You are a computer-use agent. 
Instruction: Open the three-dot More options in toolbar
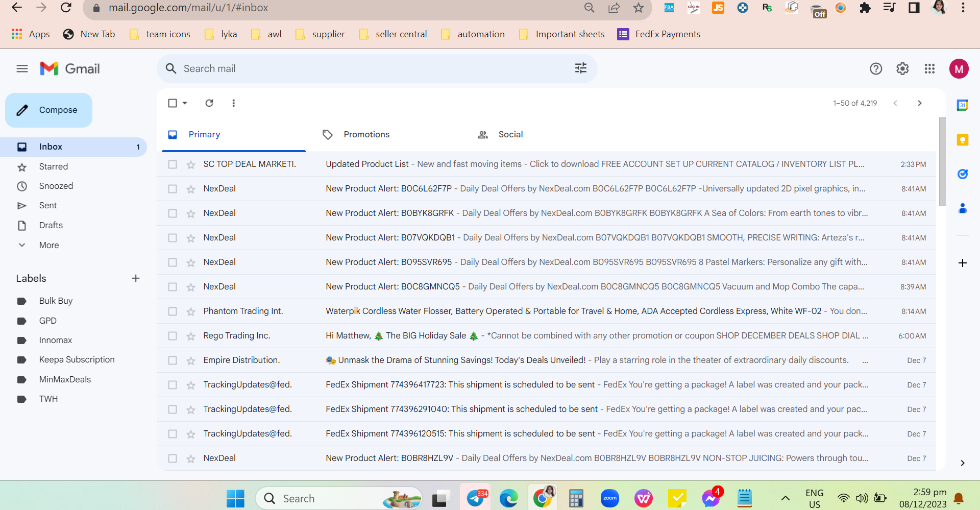234,103
